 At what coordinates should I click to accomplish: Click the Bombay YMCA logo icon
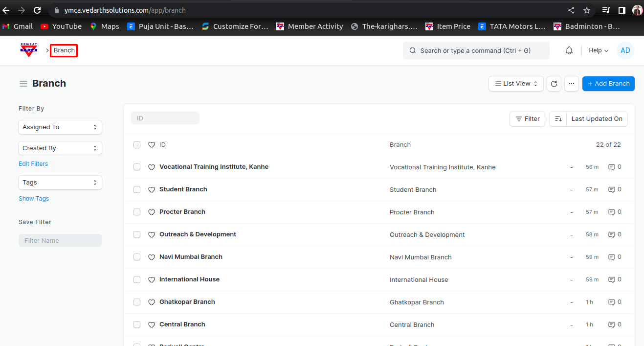click(29, 50)
